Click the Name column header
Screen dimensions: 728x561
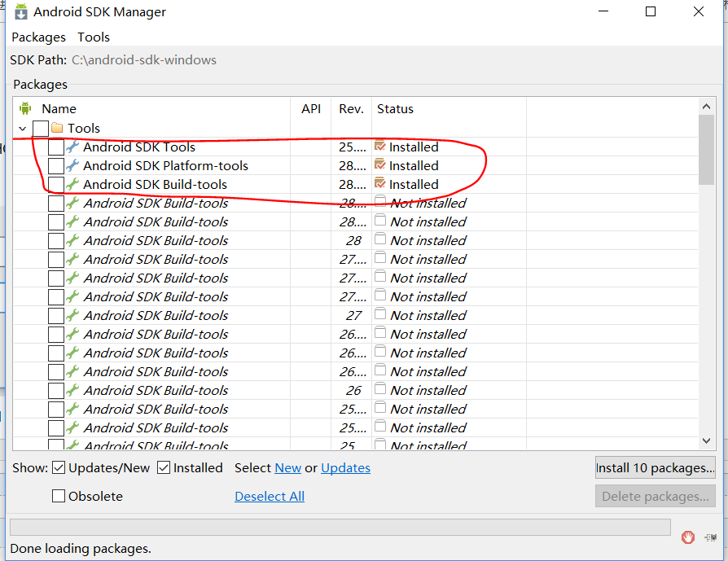click(x=59, y=108)
